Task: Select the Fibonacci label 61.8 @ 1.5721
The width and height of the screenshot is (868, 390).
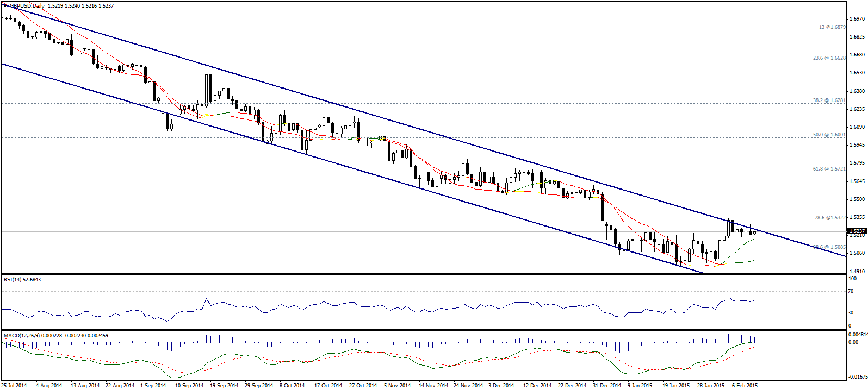Action: (829, 169)
